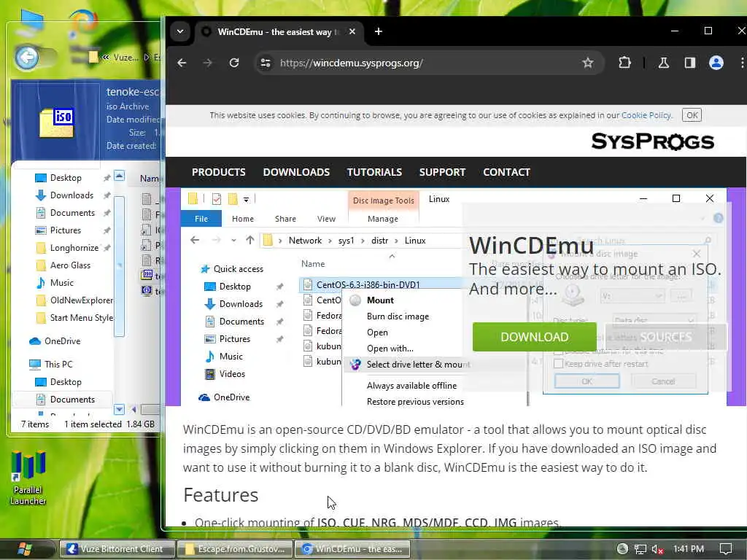Click the ISO archive preview icon in Explorer

[x=56, y=122]
